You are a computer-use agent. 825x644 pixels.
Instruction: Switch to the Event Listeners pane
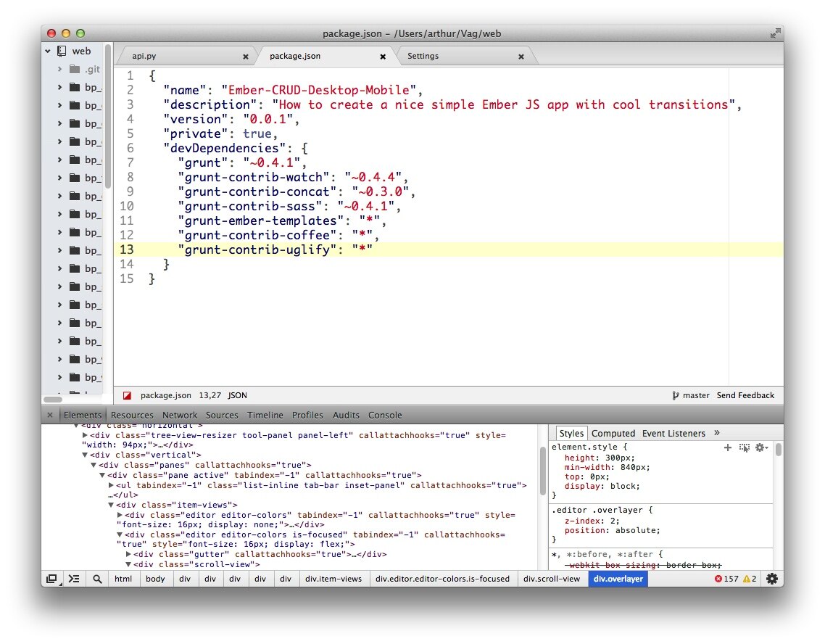pyautogui.click(x=673, y=434)
